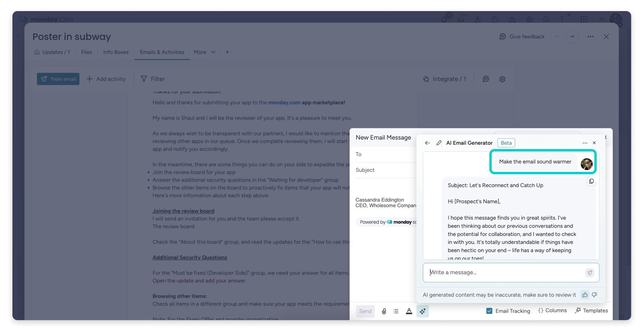Open Additional Security Questions link
Screen dimensions: 644x331
190,257
